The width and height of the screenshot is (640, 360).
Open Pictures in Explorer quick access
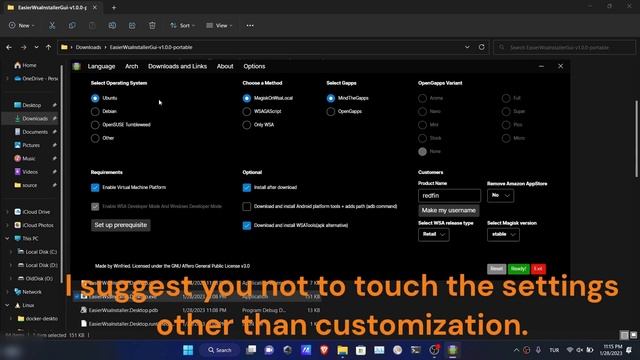tap(31, 145)
